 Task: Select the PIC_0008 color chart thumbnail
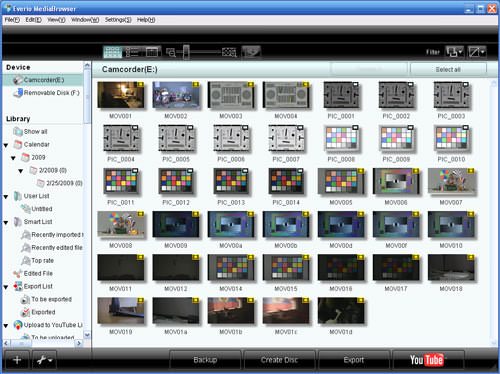point(341,138)
